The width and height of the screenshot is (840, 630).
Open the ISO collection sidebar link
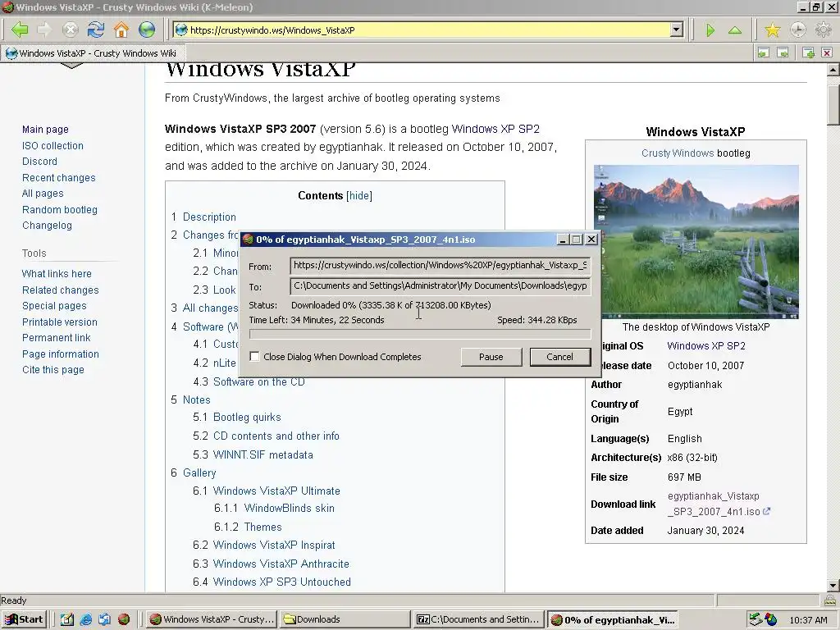tap(52, 146)
